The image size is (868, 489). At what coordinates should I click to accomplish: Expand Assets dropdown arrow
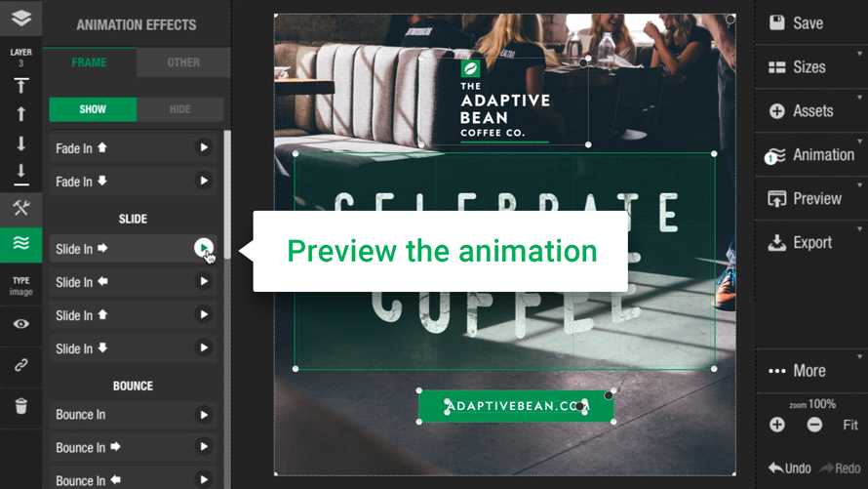pyautogui.click(x=859, y=98)
